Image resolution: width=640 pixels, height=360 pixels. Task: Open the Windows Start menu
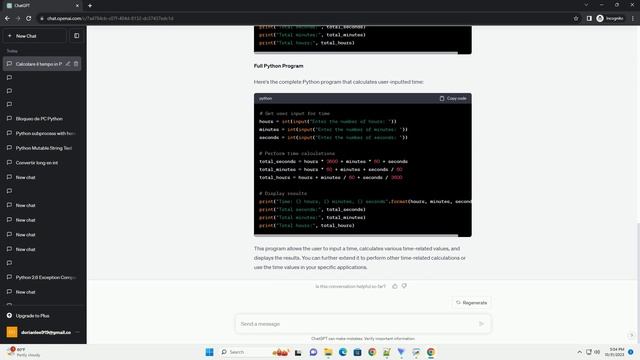tap(209, 352)
